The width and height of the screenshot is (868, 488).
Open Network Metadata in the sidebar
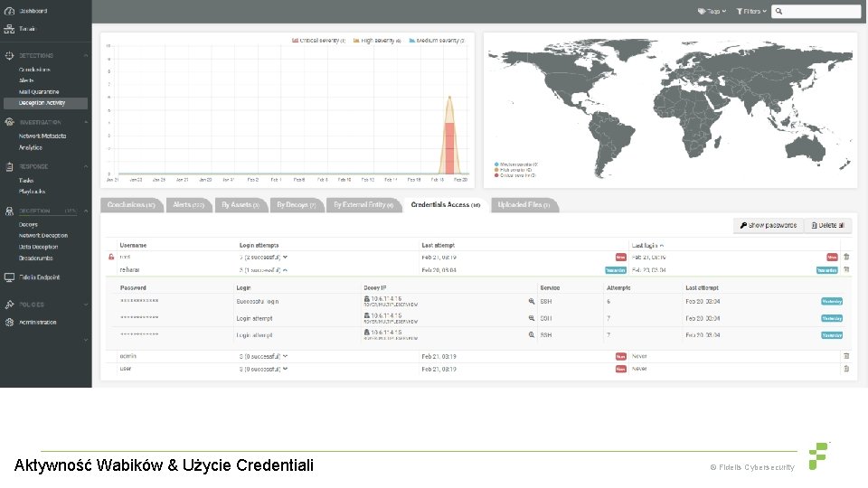pyautogui.click(x=42, y=136)
